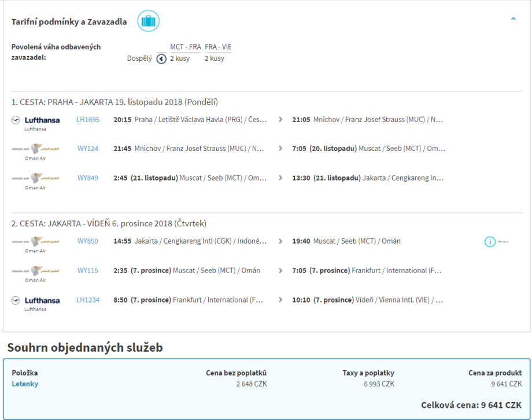
Task: Select the MCT - FRA baggage segment
Action: tap(185, 47)
